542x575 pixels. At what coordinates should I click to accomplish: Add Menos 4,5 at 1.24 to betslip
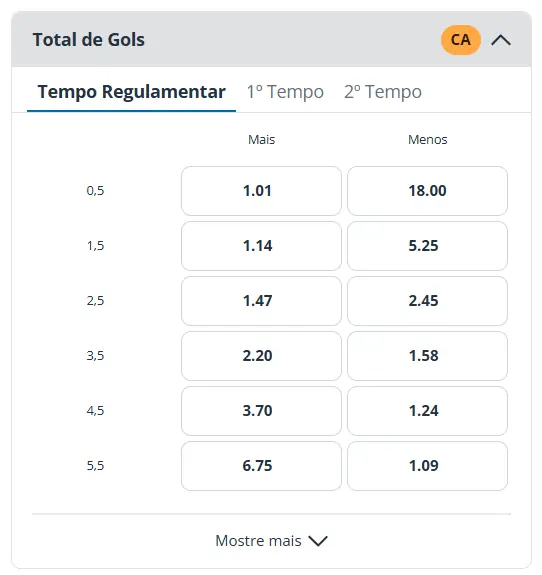click(427, 411)
